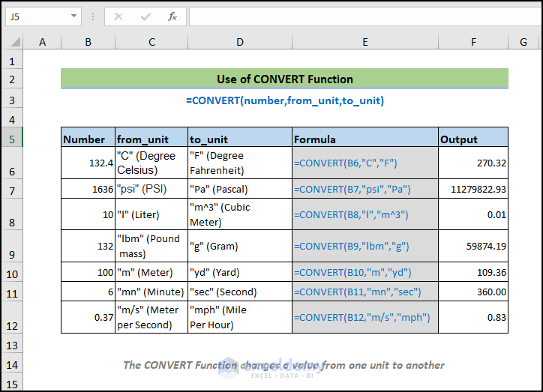
Task: Click output cell 11279822.93
Action: 473,189
